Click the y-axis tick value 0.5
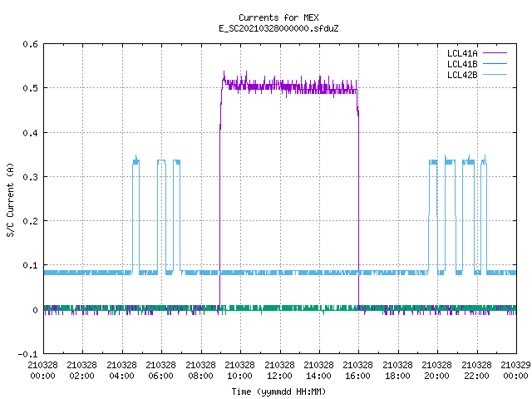Screen dimensions: 532x399 pos(30,88)
